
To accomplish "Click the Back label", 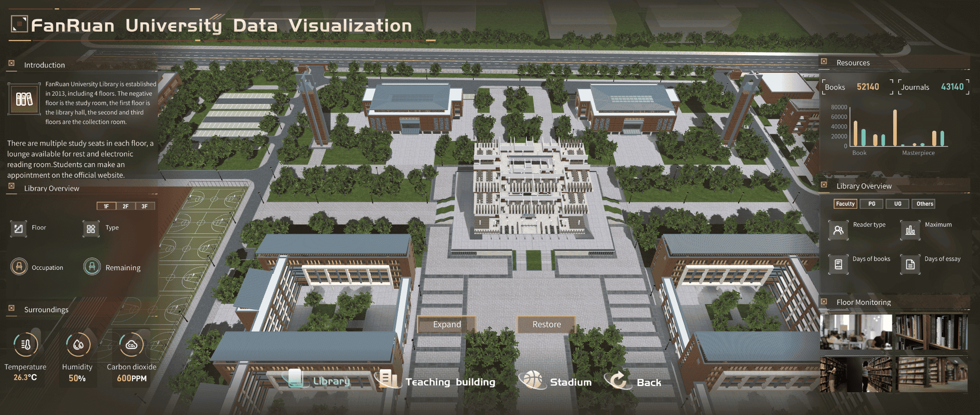I will (649, 383).
